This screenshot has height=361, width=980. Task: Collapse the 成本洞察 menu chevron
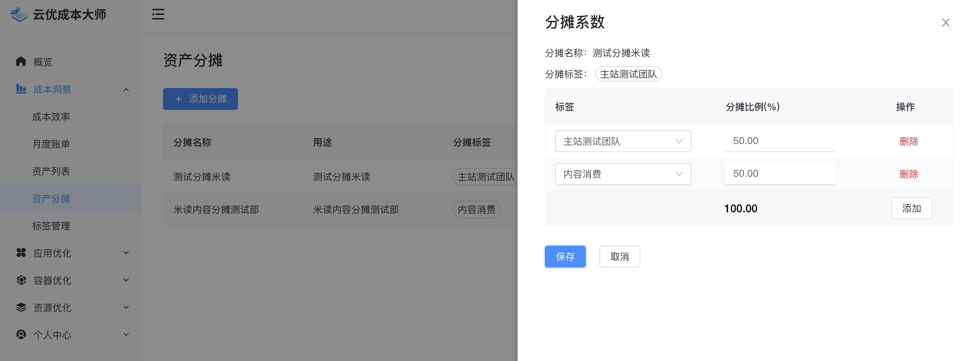pyautogui.click(x=126, y=89)
